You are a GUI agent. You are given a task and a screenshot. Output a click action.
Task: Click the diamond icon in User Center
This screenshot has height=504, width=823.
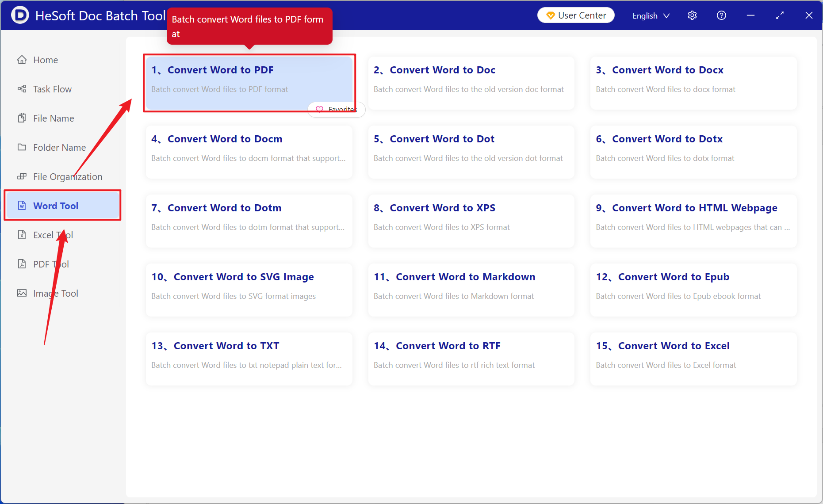550,15
